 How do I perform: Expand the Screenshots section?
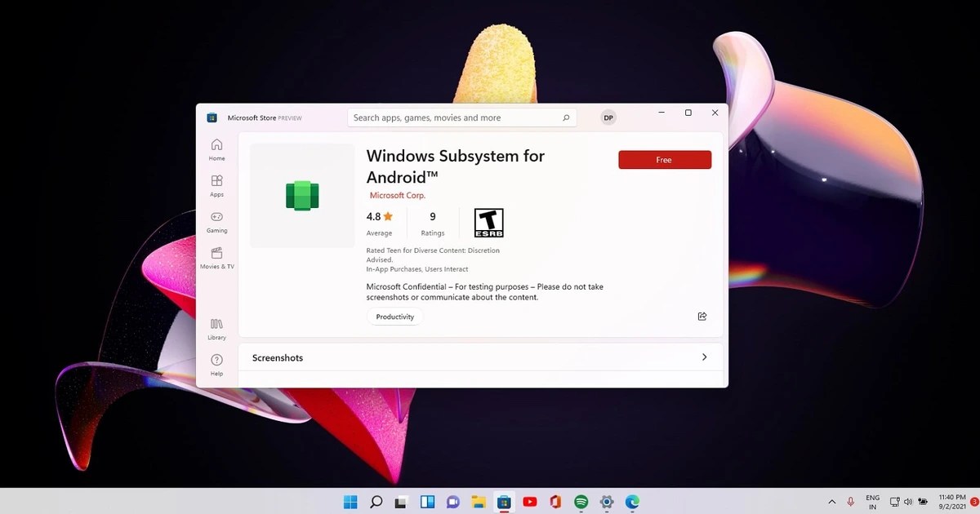point(704,357)
